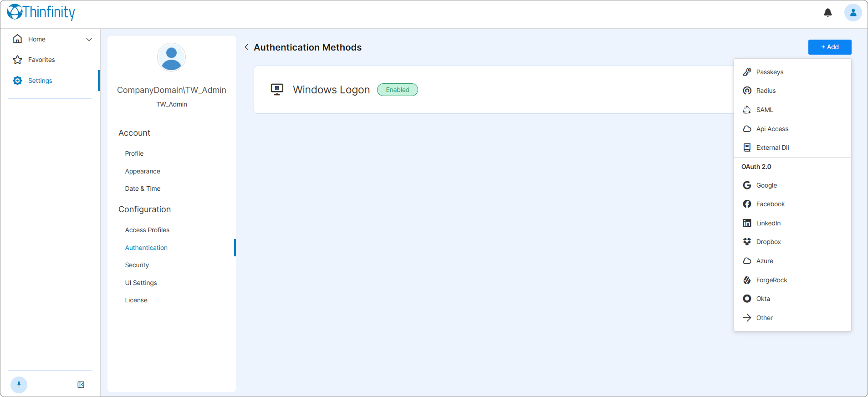
Task: Click the pin sidebar icon
Action: (19, 385)
